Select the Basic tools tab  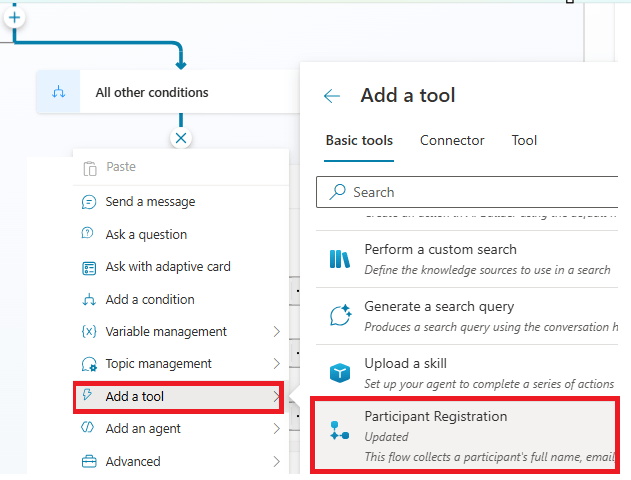pyautogui.click(x=359, y=141)
